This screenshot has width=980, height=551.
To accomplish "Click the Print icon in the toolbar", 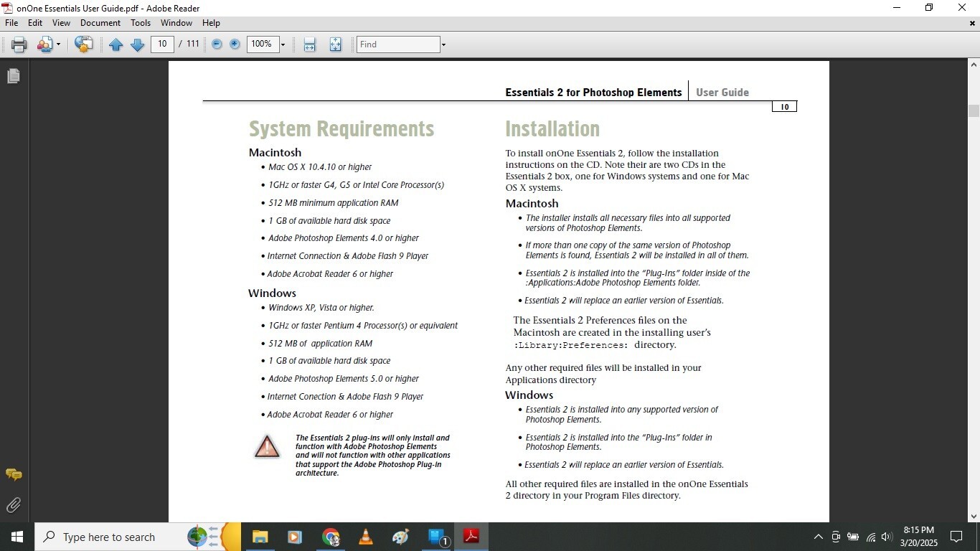I will 19,44.
